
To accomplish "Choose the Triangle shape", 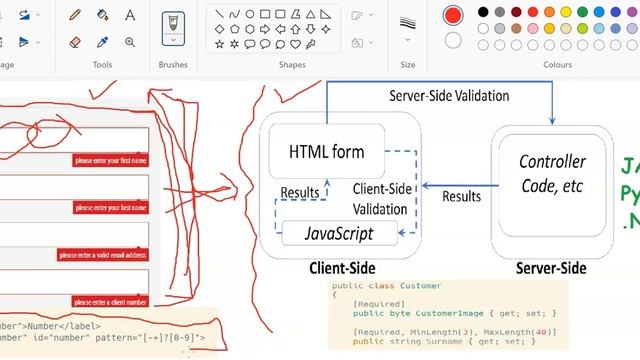I will 311,15.
